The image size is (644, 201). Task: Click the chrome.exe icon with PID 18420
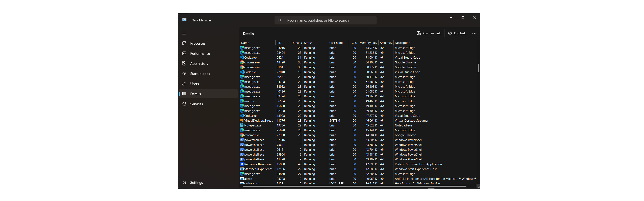coord(242,62)
